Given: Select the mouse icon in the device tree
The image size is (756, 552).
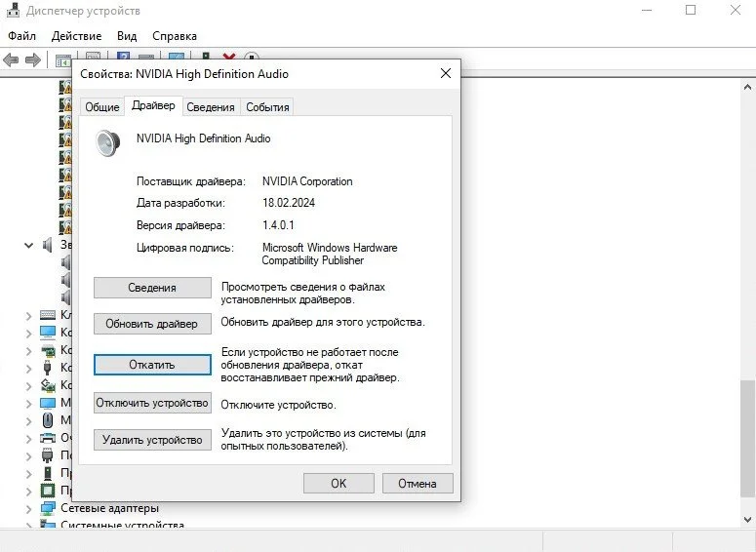Looking at the screenshot, I should click(x=47, y=420).
